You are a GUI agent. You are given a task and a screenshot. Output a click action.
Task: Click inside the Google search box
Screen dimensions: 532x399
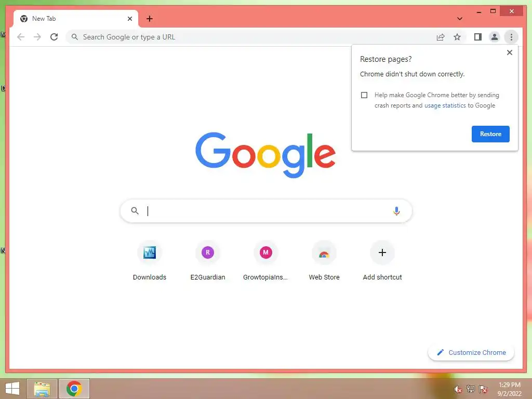pos(266,211)
